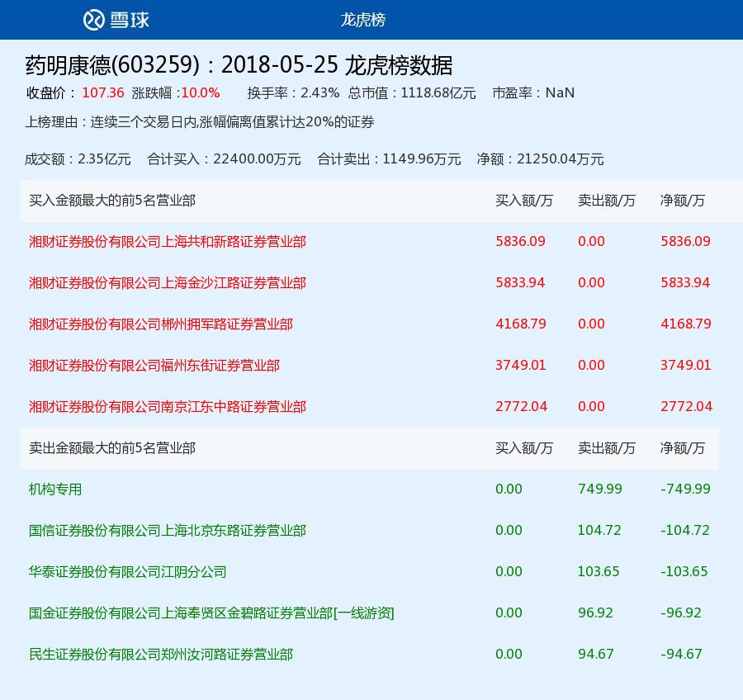Click sell amount 104.72 in 国信证券 row

pos(599,530)
